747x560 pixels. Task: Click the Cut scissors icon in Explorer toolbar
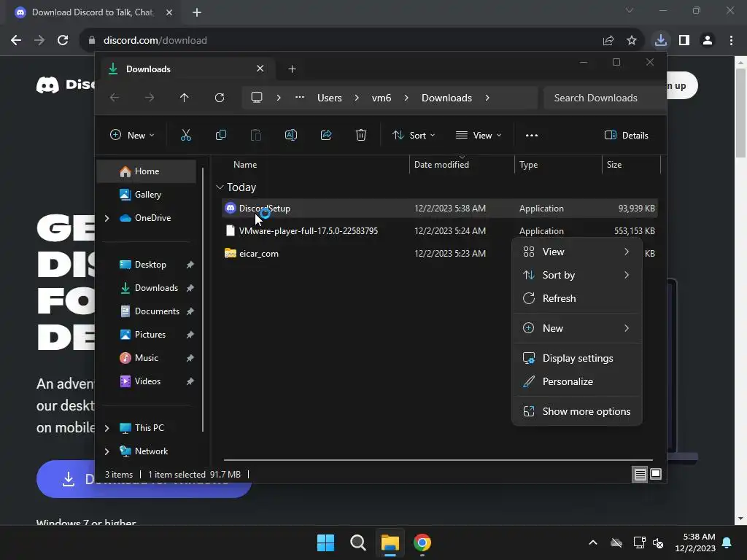coord(186,135)
